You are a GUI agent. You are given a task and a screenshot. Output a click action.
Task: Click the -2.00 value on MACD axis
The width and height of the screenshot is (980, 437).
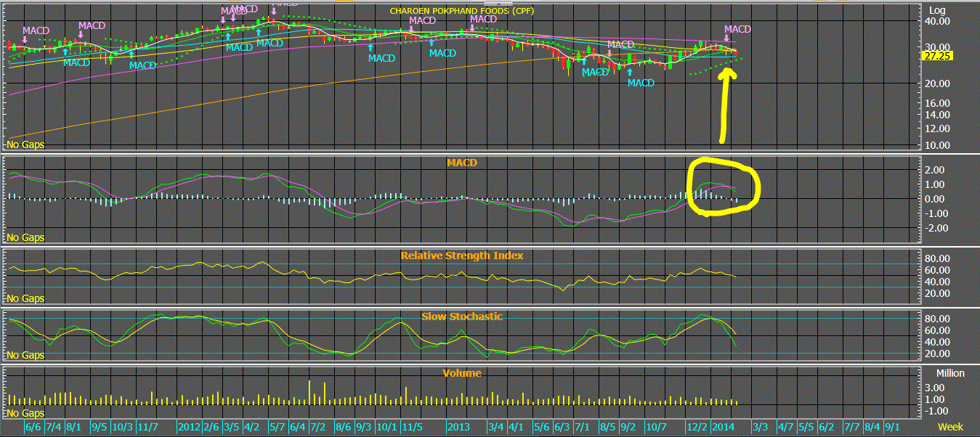[x=938, y=228]
